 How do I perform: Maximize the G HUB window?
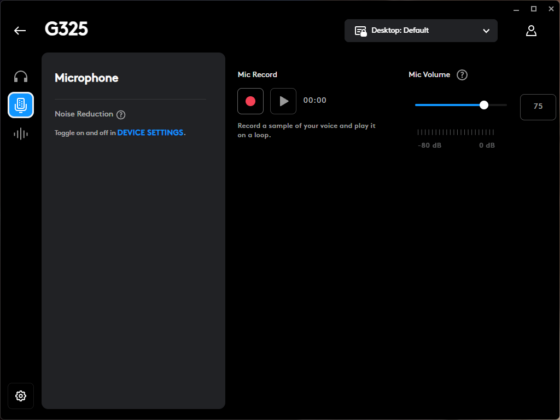click(x=534, y=9)
